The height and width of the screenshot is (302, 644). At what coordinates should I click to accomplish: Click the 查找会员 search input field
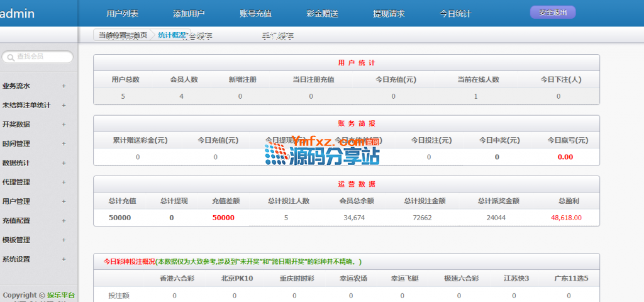pyautogui.click(x=39, y=57)
